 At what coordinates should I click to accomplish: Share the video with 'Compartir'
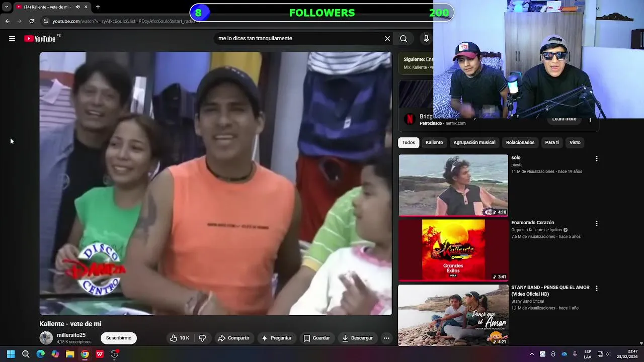tap(233, 338)
